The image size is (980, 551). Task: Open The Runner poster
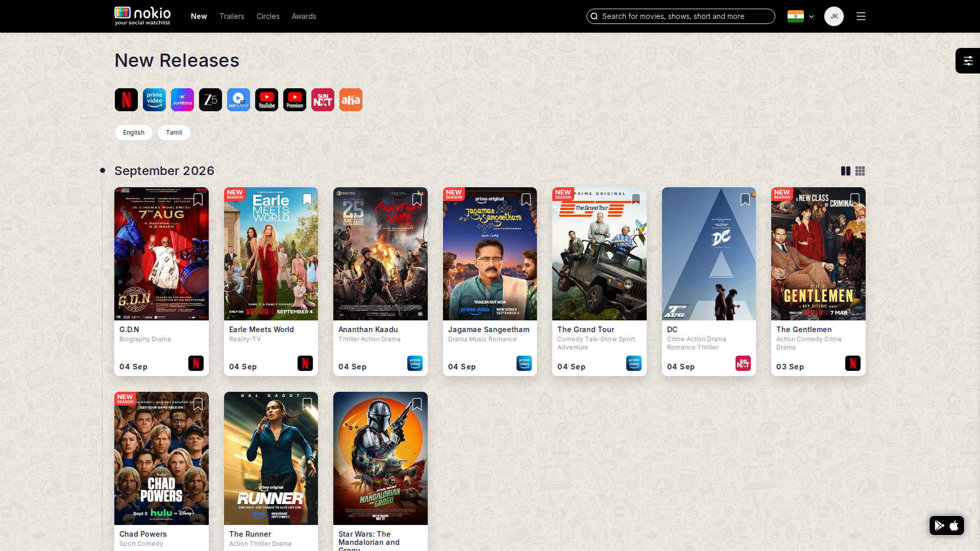tap(271, 458)
